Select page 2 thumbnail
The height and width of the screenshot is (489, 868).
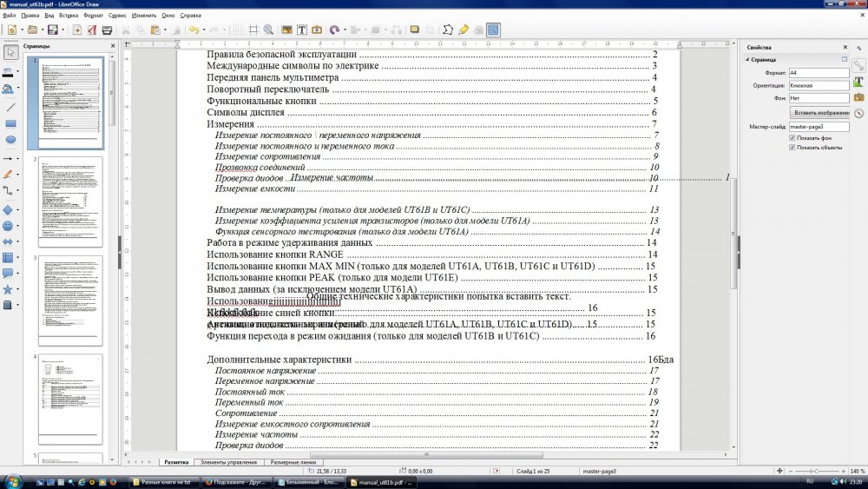70,202
